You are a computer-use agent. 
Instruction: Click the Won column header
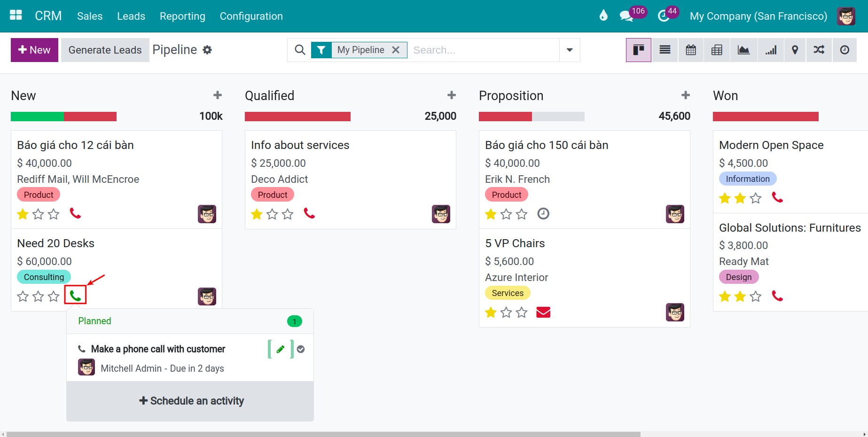point(725,95)
